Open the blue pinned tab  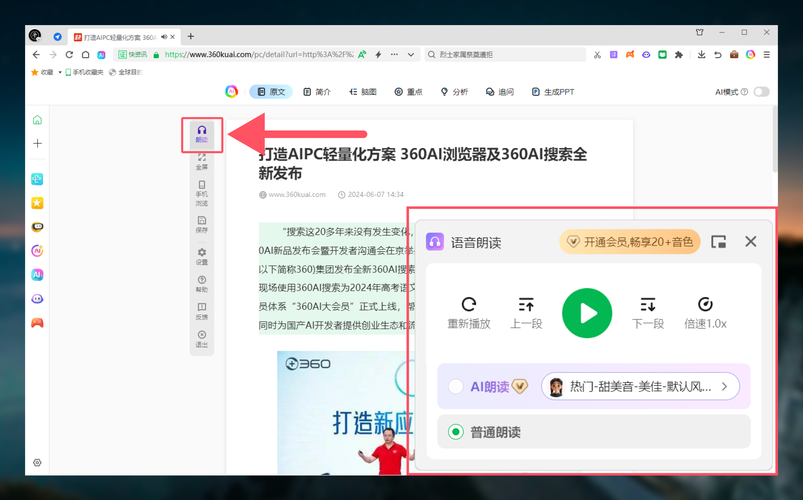[x=57, y=37]
